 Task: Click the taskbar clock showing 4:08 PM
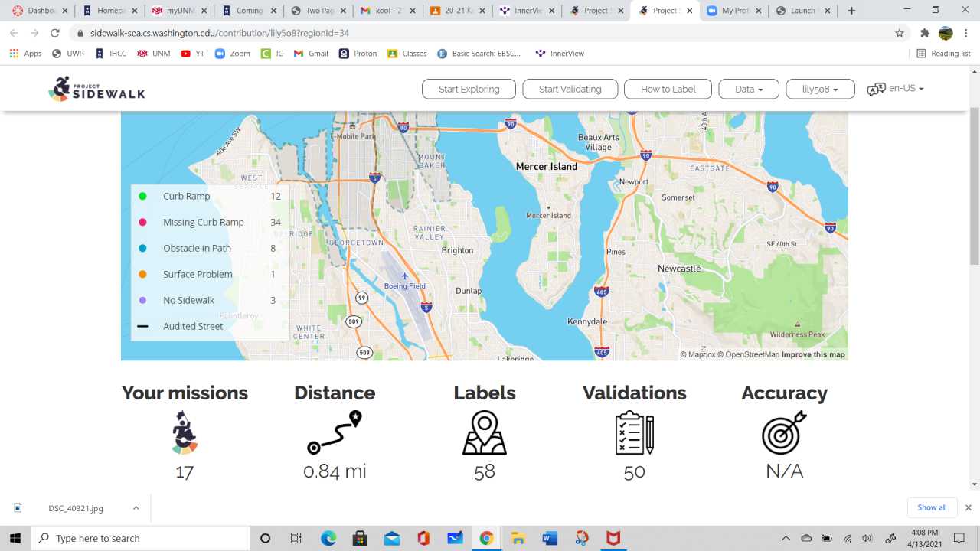926,538
